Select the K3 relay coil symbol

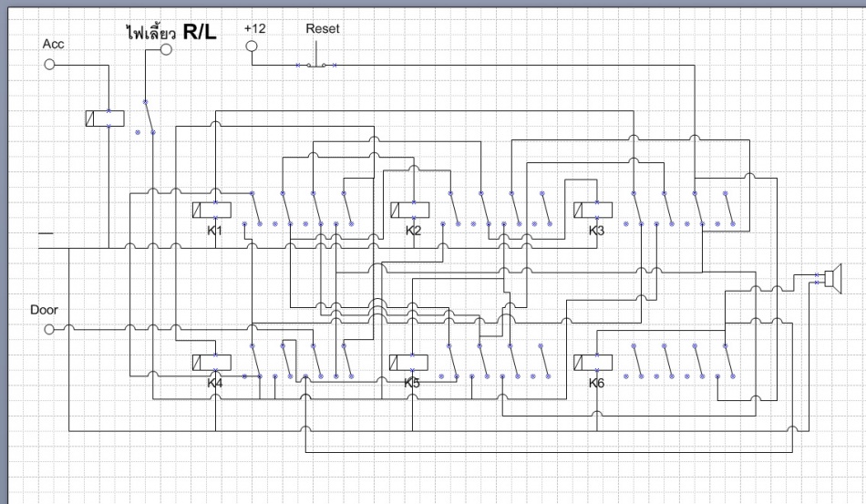[593, 211]
